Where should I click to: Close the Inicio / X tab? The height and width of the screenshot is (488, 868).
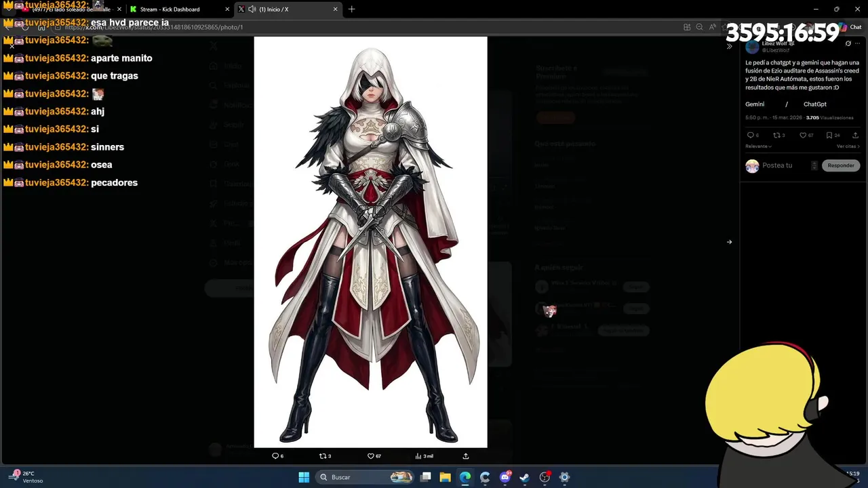pyautogui.click(x=335, y=9)
